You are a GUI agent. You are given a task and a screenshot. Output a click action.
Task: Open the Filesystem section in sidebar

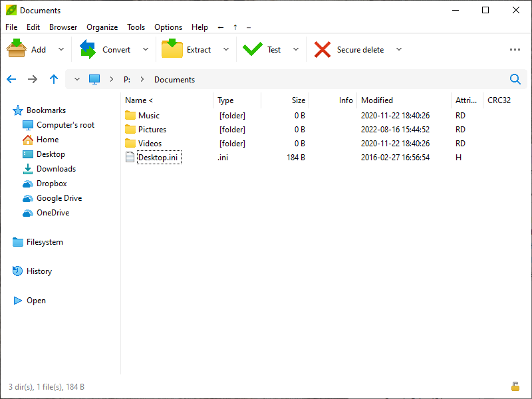(44, 242)
